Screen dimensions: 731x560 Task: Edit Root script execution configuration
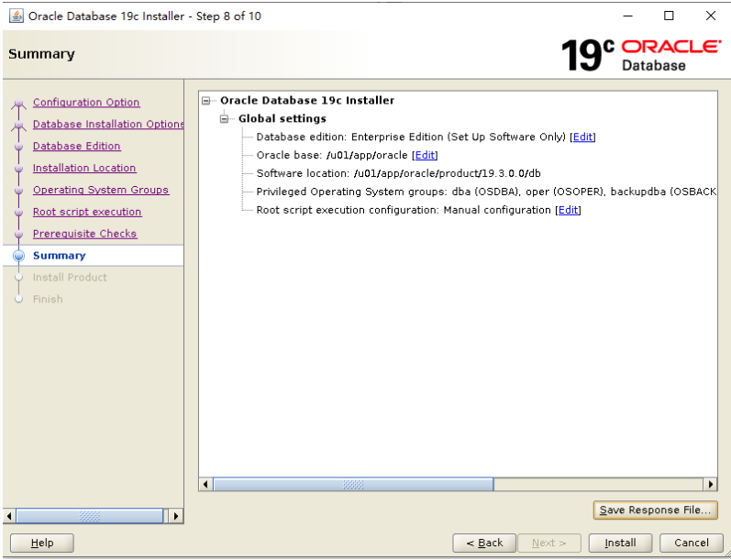point(568,210)
